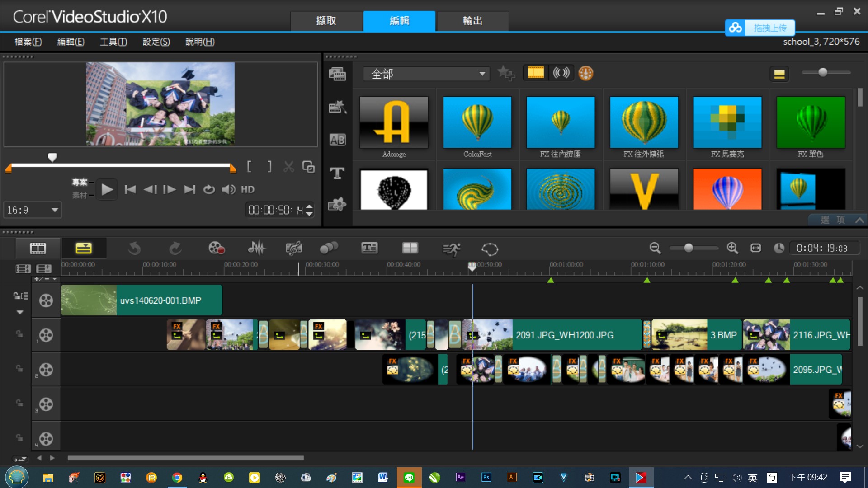The image size is (868, 488).
Task: Open Time Remapping runner icon
Action: pyautogui.click(x=452, y=249)
